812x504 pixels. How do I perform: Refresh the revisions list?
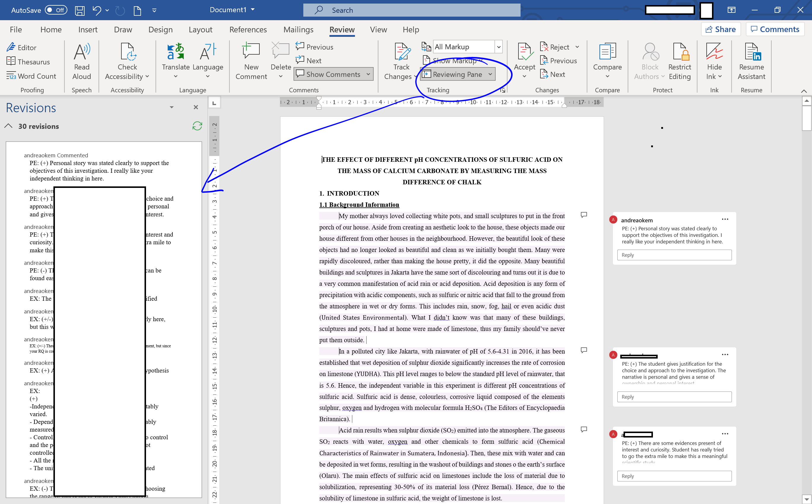click(197, 126)
